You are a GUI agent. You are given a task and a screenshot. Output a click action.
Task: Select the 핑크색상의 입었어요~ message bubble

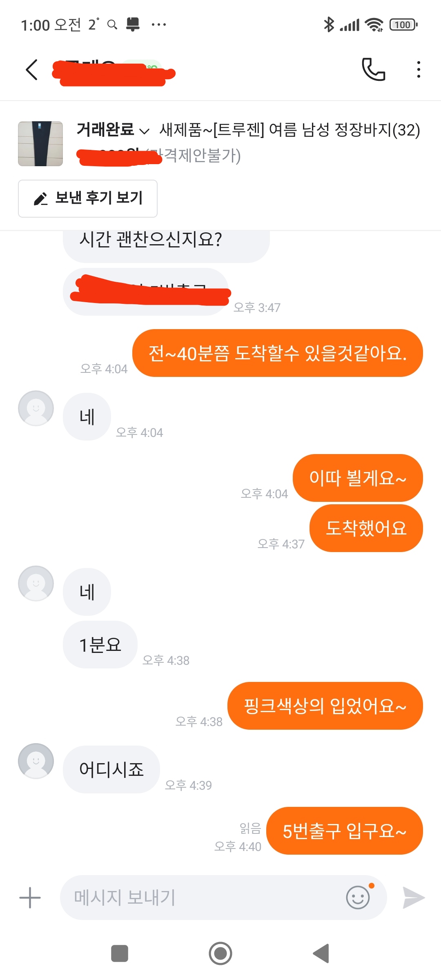[x=325, y=706]
